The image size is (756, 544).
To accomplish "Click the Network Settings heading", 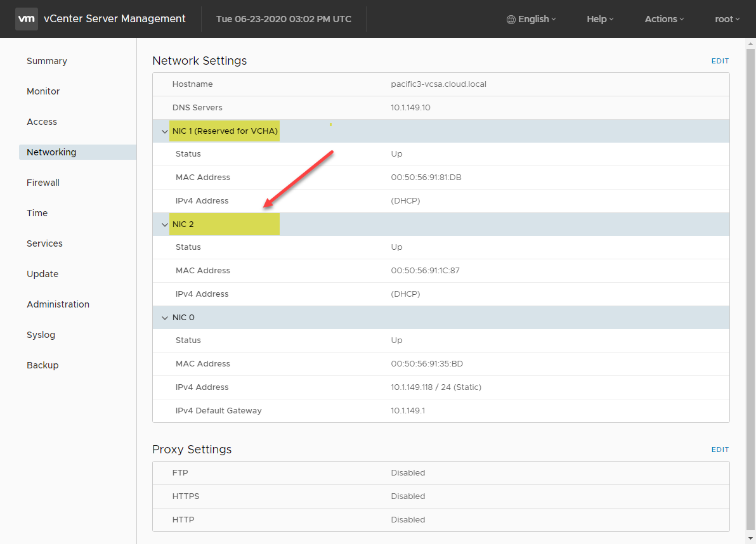I will click(x=200, y=61).
